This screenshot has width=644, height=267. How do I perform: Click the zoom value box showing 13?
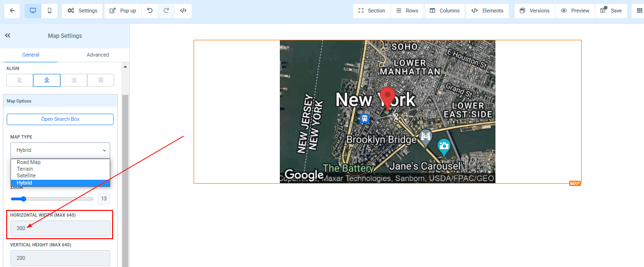coord(103,198)
